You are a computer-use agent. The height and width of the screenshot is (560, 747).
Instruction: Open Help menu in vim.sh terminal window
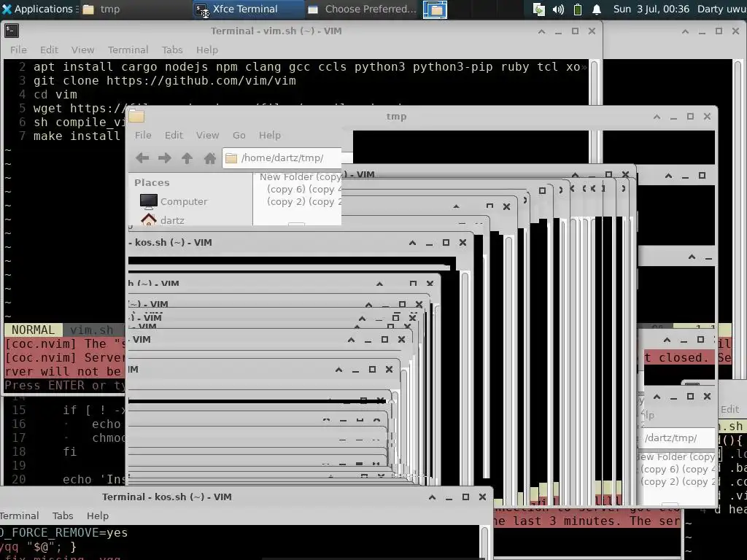pyautogui.click(x=207, y=50)
